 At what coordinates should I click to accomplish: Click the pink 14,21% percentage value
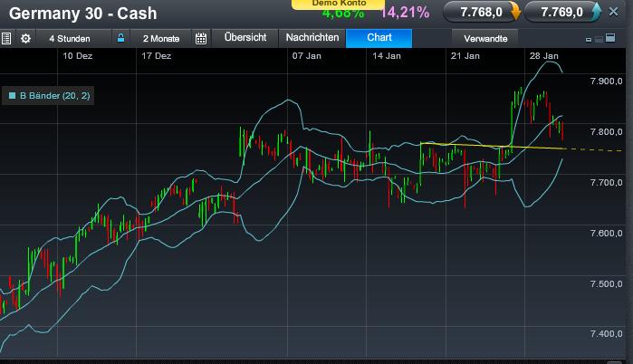(x=405, y=13)
